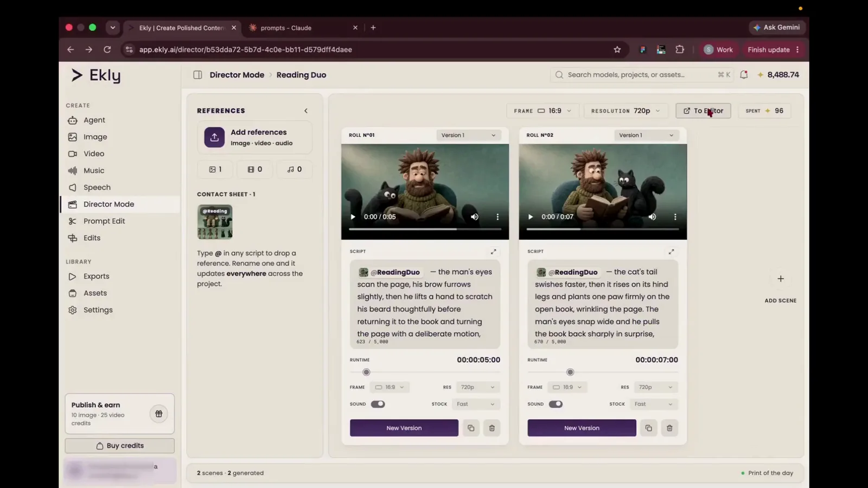Create New Version for Roll N°02
Screen dimensions: 868x488
coord(582,428)
